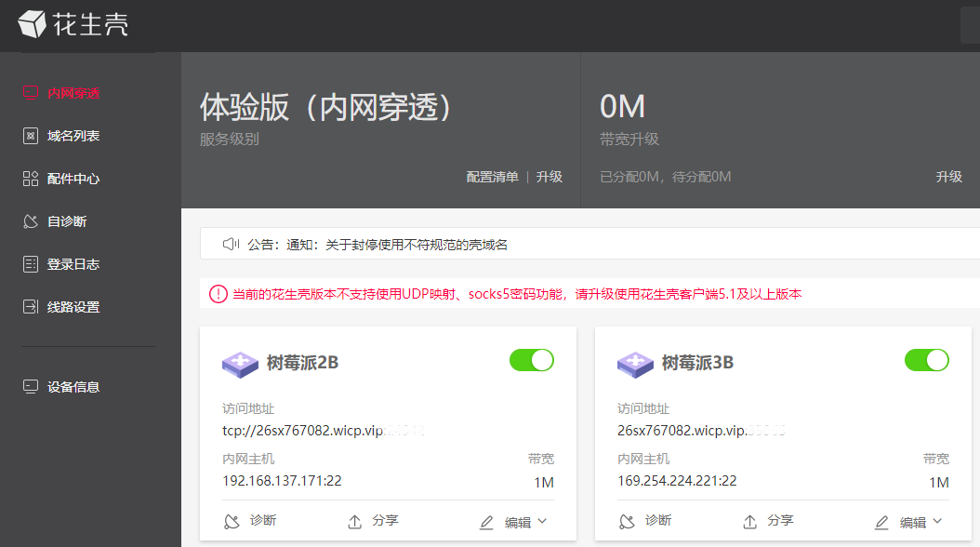The height and width of the screenshot is (547, 980).
Task: Click the 设备信息 monitor icon
Action: coord(31,386)
